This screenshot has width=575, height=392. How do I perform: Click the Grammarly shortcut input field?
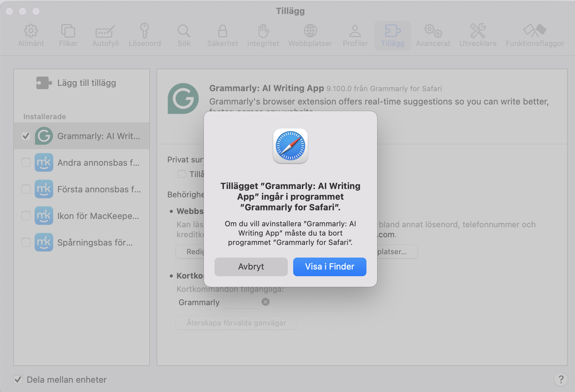241,302
